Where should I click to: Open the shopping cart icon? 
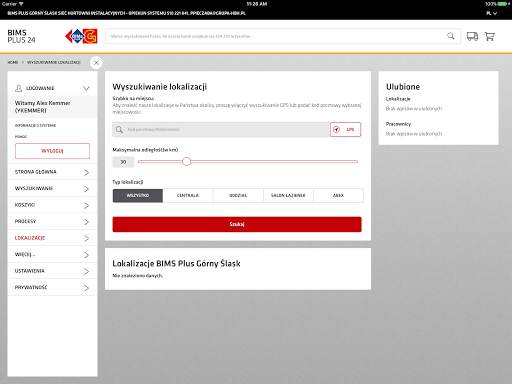tap(490, 36)
